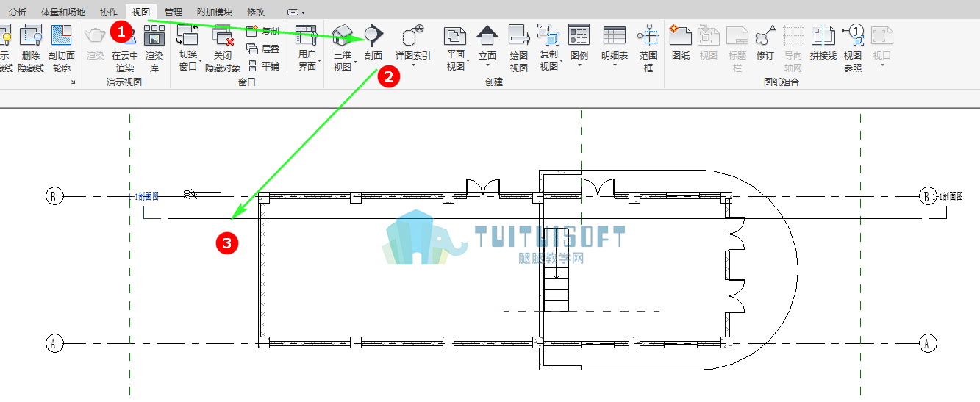Cascade windows with 层叠

click(263, 49)
